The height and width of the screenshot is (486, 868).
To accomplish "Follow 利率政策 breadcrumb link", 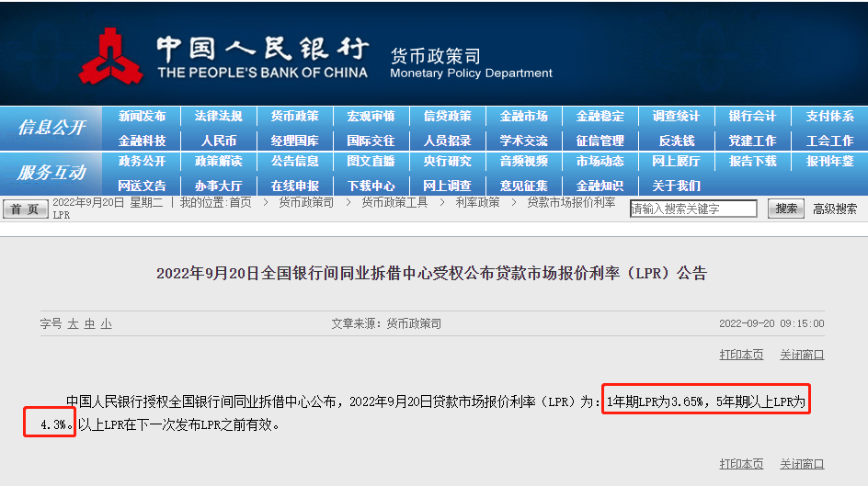I will pos(478,202).
